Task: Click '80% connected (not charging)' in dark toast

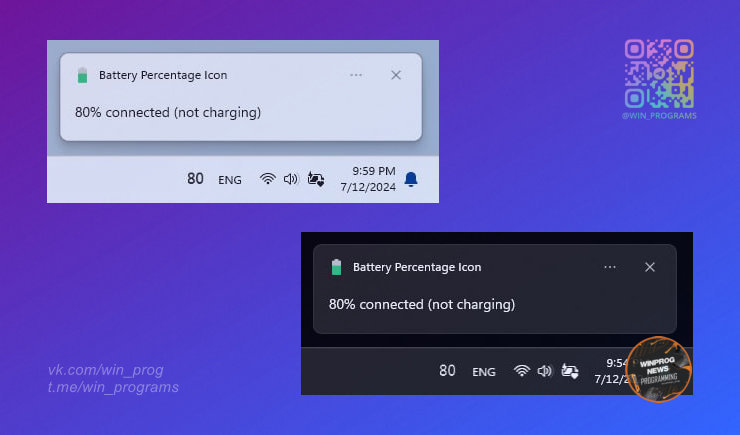Action: pos(422,305)
